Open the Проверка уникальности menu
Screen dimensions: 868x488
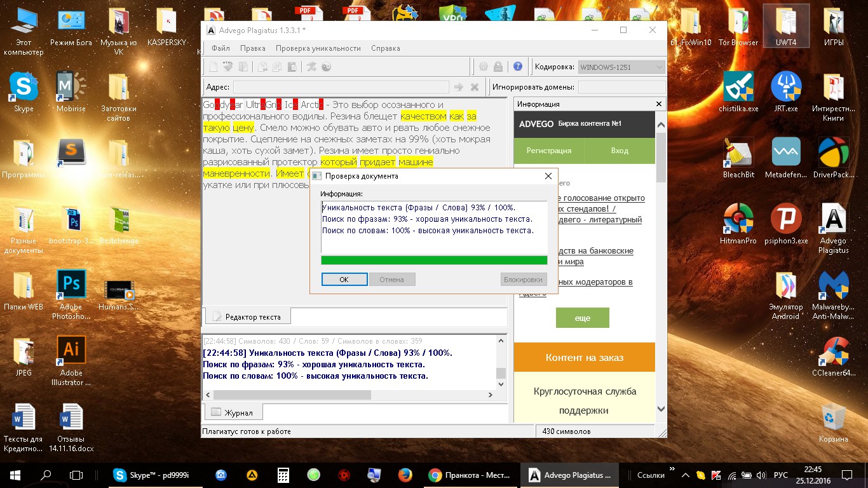(318, 48)
